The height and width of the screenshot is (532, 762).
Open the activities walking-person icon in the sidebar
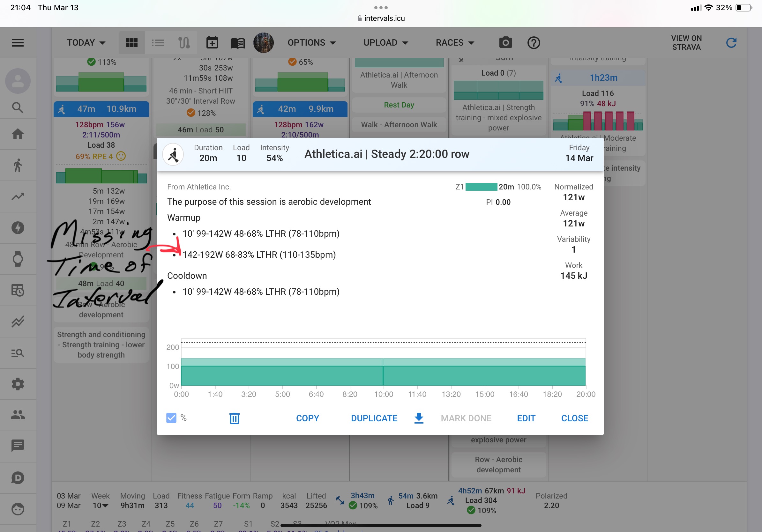click(18, 165)
